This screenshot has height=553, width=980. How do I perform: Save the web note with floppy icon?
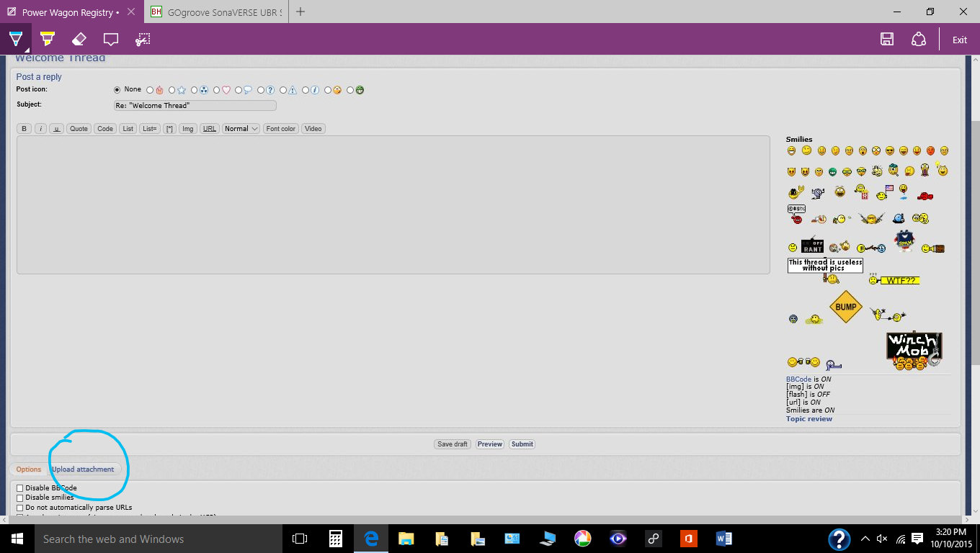887,40
